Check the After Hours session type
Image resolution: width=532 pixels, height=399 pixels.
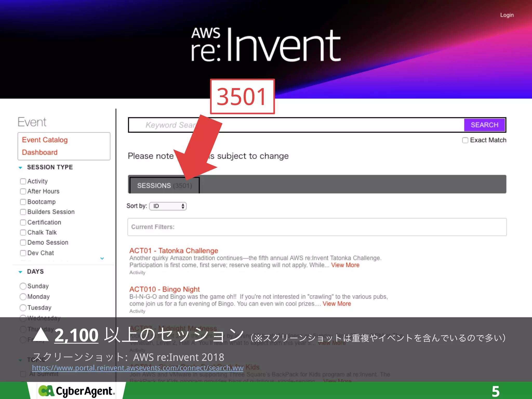(x=23, y=191)
